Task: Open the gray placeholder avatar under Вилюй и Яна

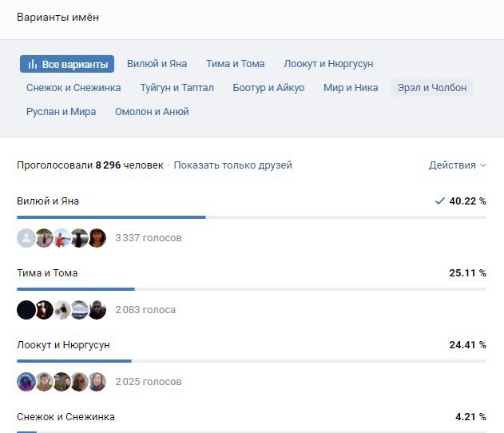Action: (26, 238)
